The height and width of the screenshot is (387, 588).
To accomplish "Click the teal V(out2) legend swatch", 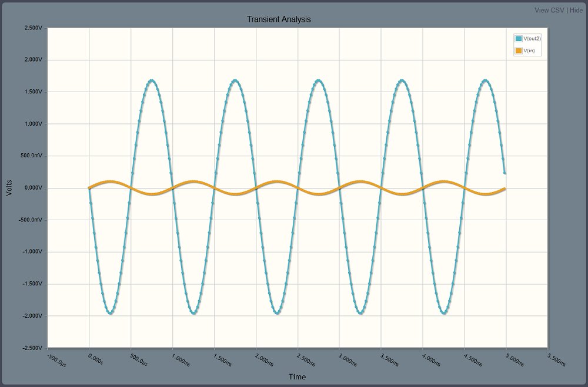I will pyautogui.click(x=519, y=39).
